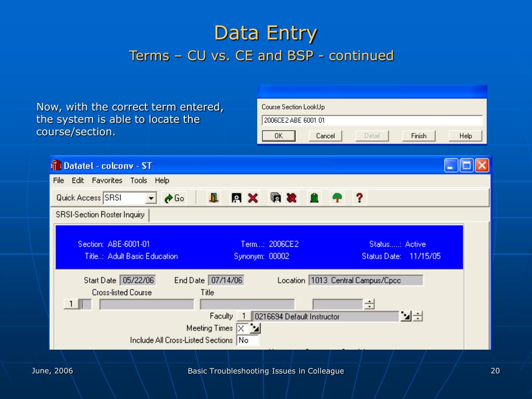Maximize the Datatel window

click(x=467, y=166)
